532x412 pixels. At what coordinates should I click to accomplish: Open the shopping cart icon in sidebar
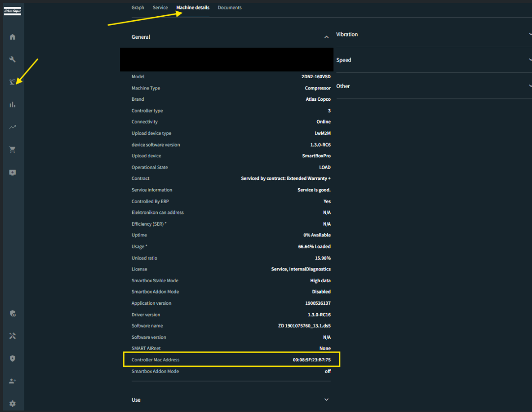13,150
